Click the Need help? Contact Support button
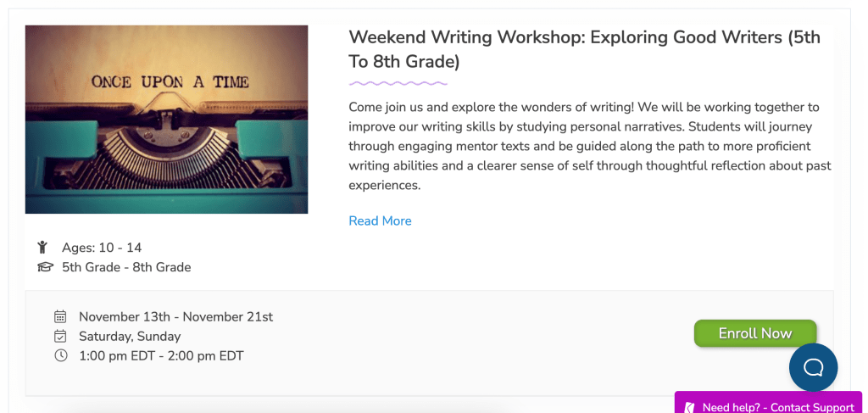Screen dimensions: 868x413 (777, 407)
